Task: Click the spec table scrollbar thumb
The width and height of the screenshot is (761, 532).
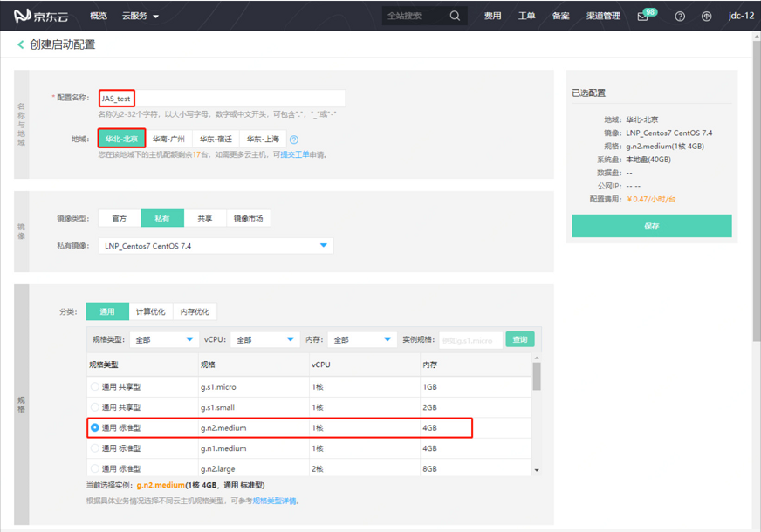Action: pyautogui.click(x=537, y=377)
